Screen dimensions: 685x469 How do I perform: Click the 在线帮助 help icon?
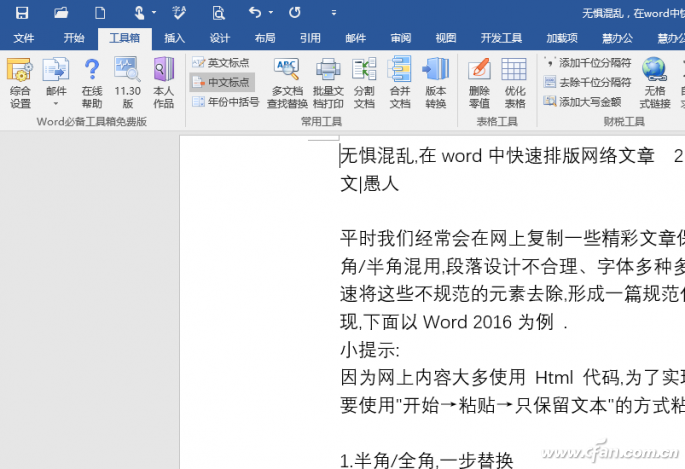click(x=91, y=82)
